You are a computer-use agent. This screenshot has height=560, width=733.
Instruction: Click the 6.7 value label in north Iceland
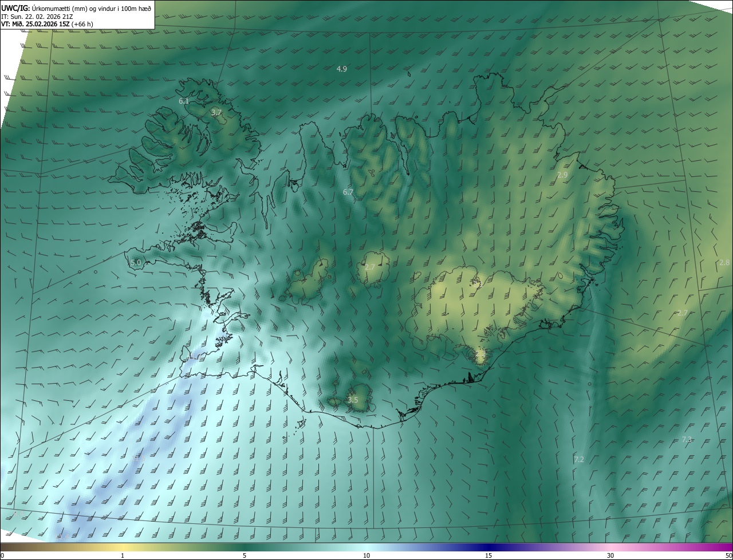348,192
